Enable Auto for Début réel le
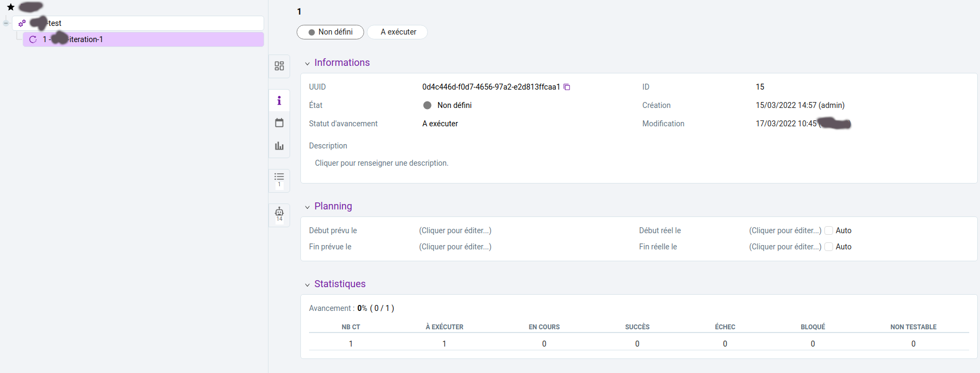 click(829, 230)
